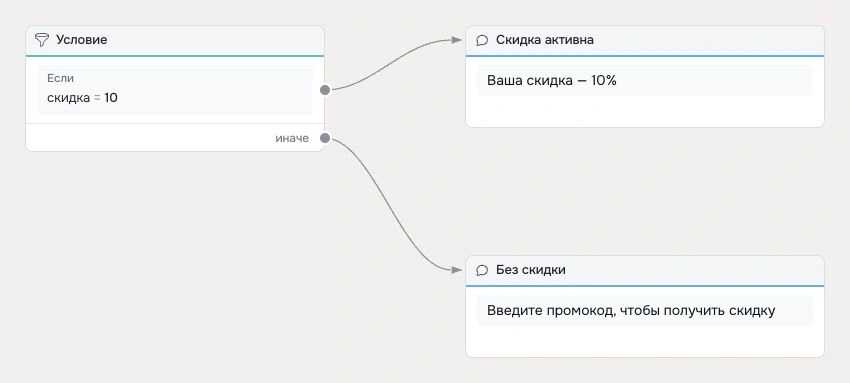Edit the condition скидка = 10
Image resolution: width=850 pixels, height=383 pixels.
[175, 90]
